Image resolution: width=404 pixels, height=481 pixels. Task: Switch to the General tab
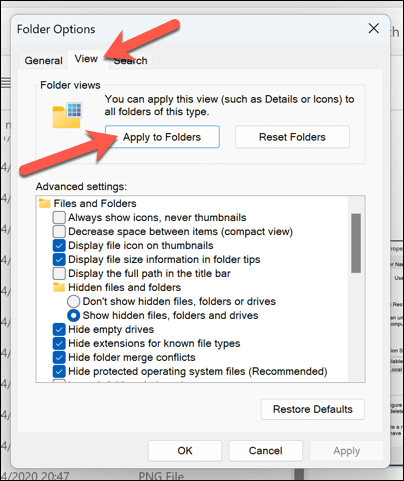pyautogui.click(x=43, y=61)
